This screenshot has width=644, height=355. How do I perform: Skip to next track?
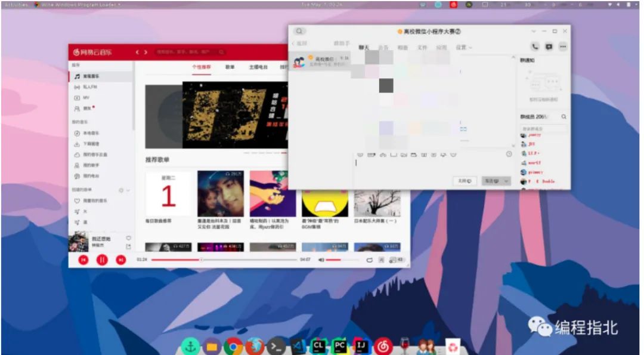pos(120,260)
